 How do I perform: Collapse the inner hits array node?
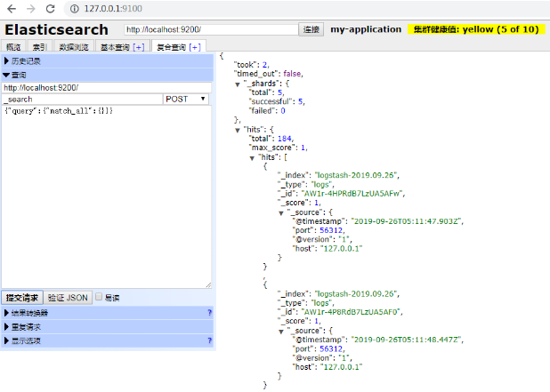[x=252, y=158]
